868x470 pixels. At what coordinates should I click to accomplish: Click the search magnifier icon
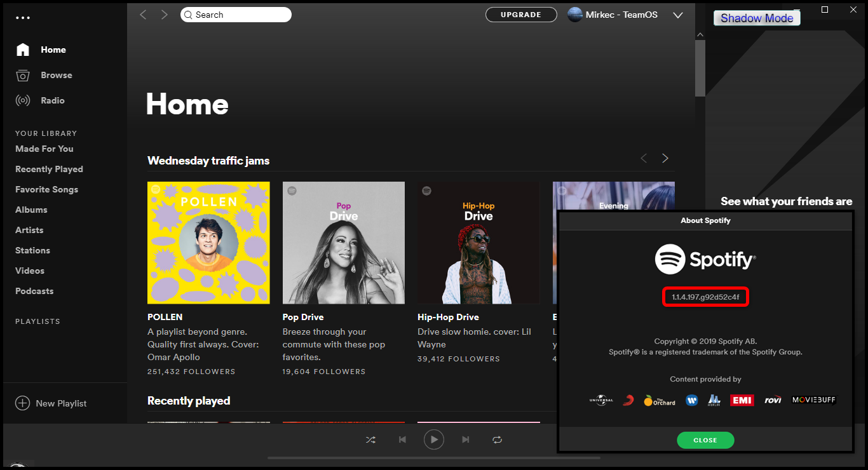coord(188,15)
